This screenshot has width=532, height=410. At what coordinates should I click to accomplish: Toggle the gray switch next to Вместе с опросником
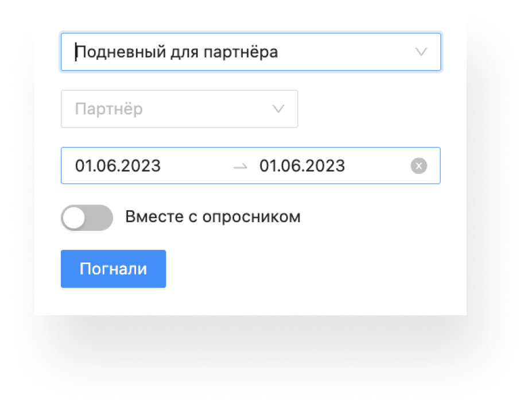[87, 218]
